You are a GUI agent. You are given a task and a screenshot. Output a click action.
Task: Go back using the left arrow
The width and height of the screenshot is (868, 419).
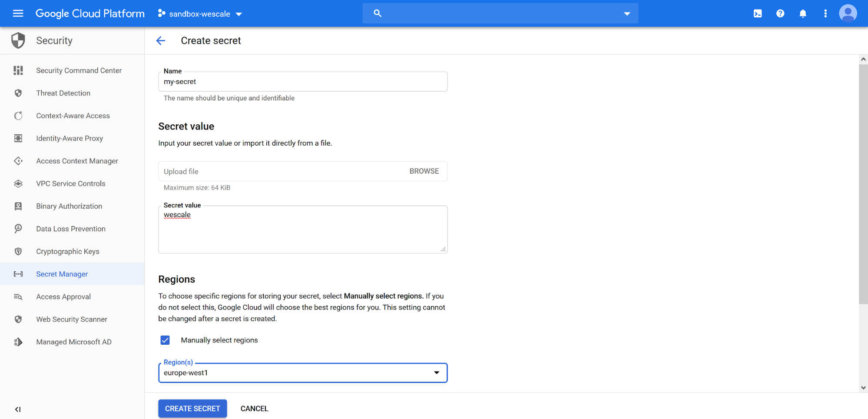(x=161, y=40)
